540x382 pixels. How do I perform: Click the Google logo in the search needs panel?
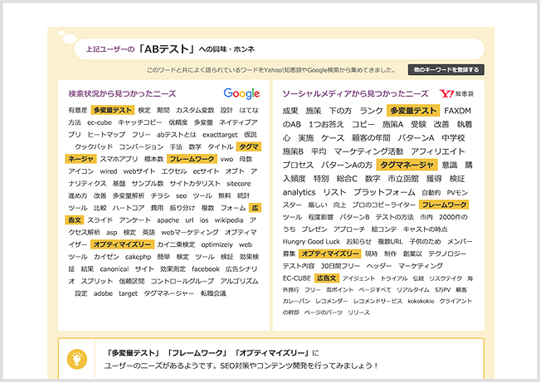click(x=241, y=93)
